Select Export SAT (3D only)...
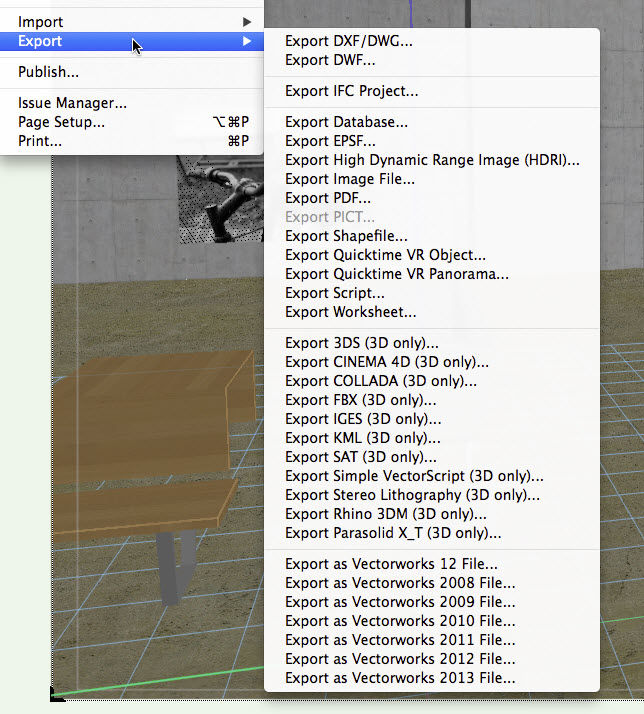The width and height of the screenshot is (644, 714). tap(432, 457)
